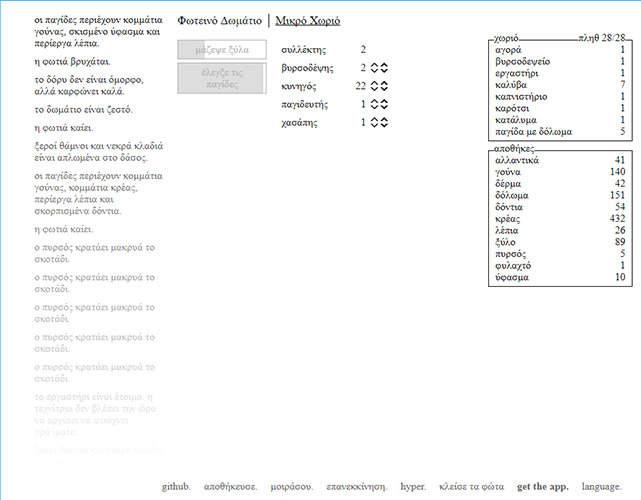Click the γούνα row showing 140
The image size is (641, 500).
tap(560, 172)
